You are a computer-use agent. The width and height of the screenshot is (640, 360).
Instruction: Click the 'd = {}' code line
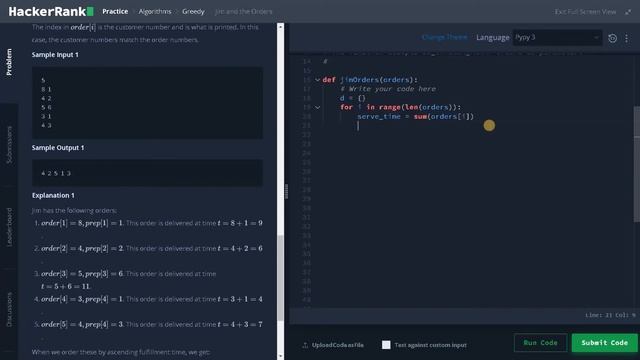[x=353, y=98]
